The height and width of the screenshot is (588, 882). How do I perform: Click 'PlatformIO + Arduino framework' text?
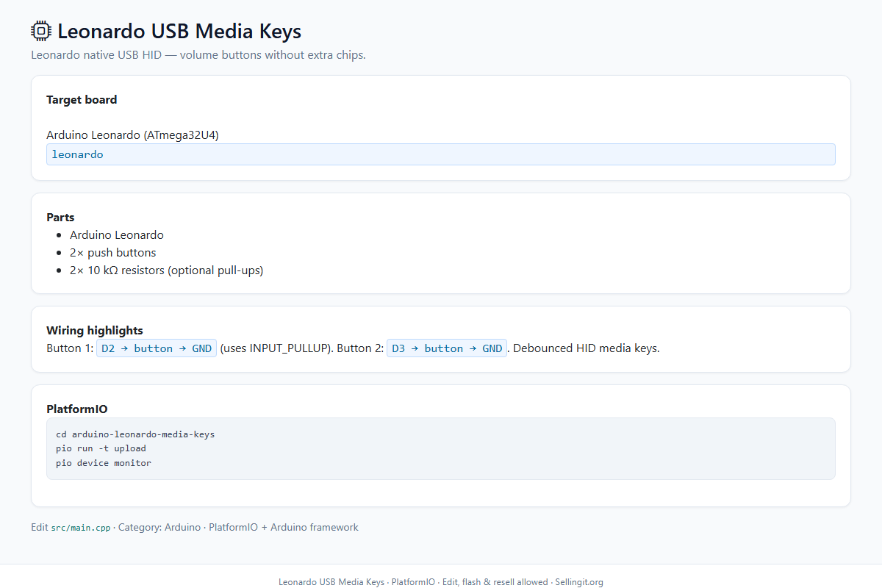coord(284,527)
